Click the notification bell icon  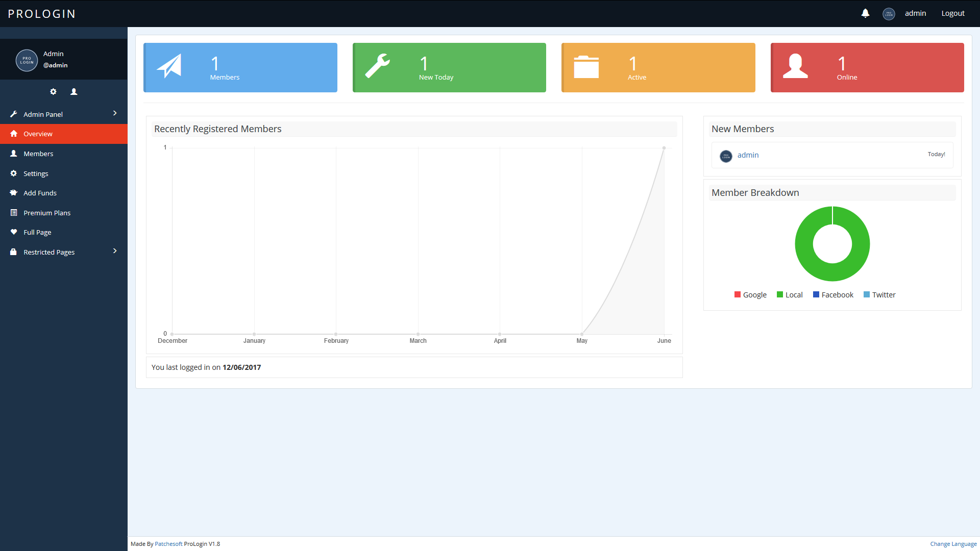click(865, 13)
